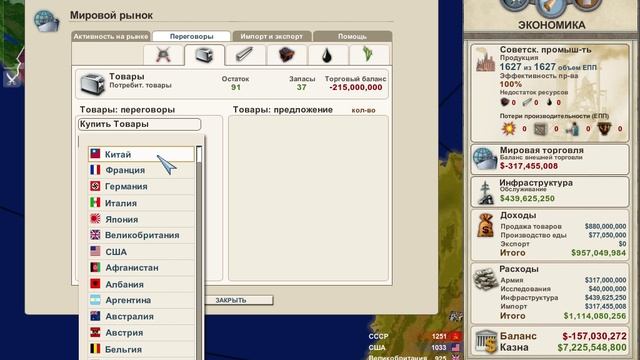Click the Остаток value 91
This screenshot has height=360, width=640.
tap(236, 87)
